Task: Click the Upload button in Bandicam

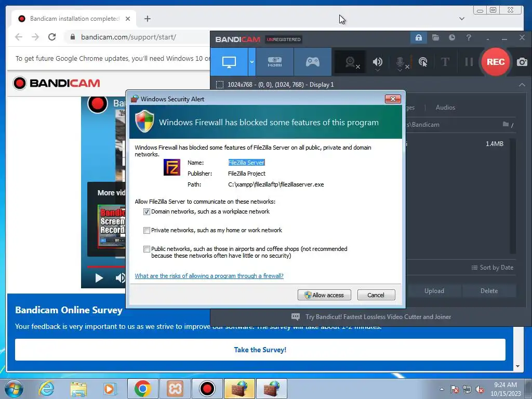Action: [434, 291]
